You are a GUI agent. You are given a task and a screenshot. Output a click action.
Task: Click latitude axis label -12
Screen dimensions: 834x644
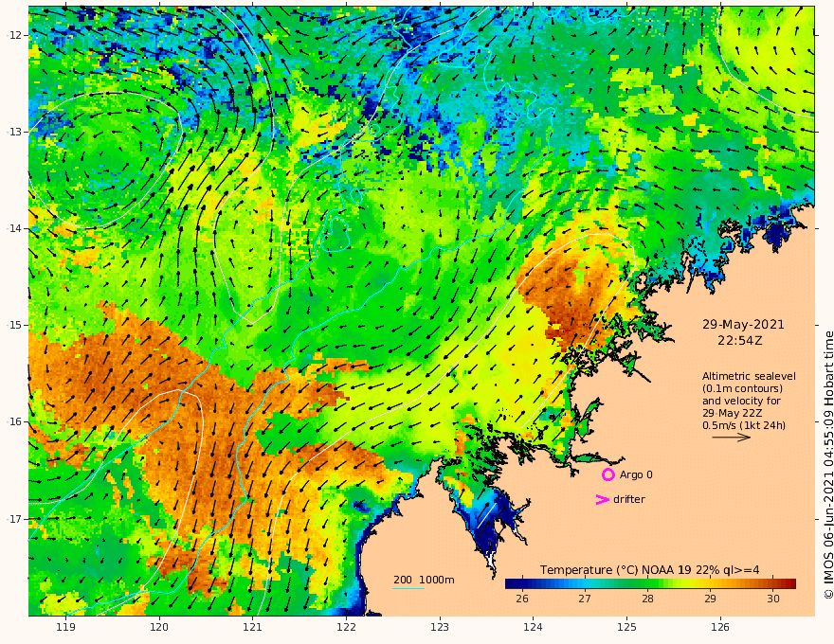click(x=15, y=35)
